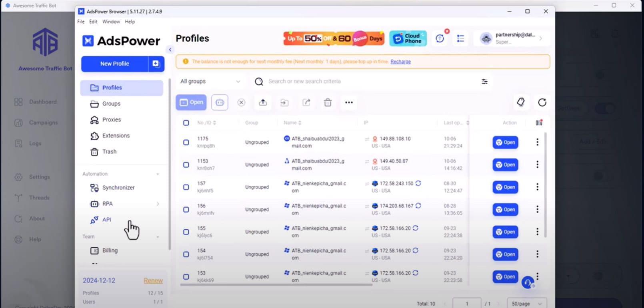This screenshot has width=644, height=308.
Task: Select the checkbox for profile 1153
Action: tap(186, 165)
